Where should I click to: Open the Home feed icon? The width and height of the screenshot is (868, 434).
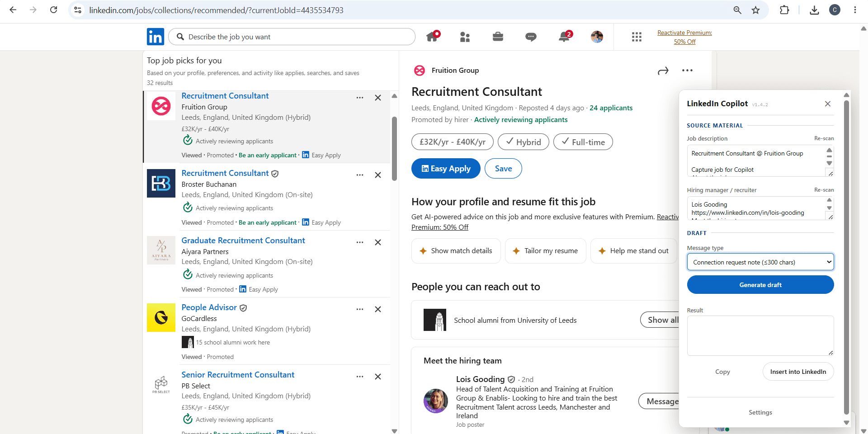433,37
